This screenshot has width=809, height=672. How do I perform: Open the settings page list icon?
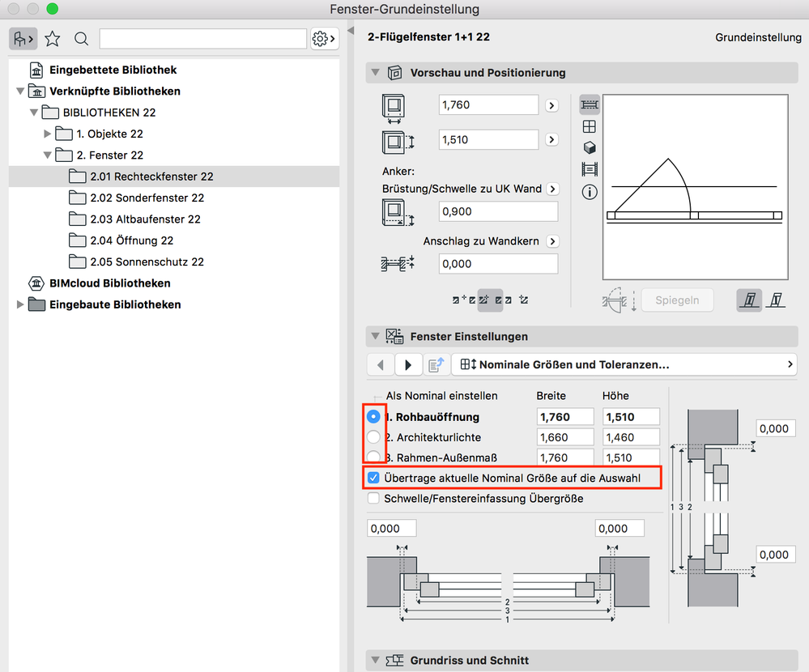pyautogui.click(x=436, y=364)
